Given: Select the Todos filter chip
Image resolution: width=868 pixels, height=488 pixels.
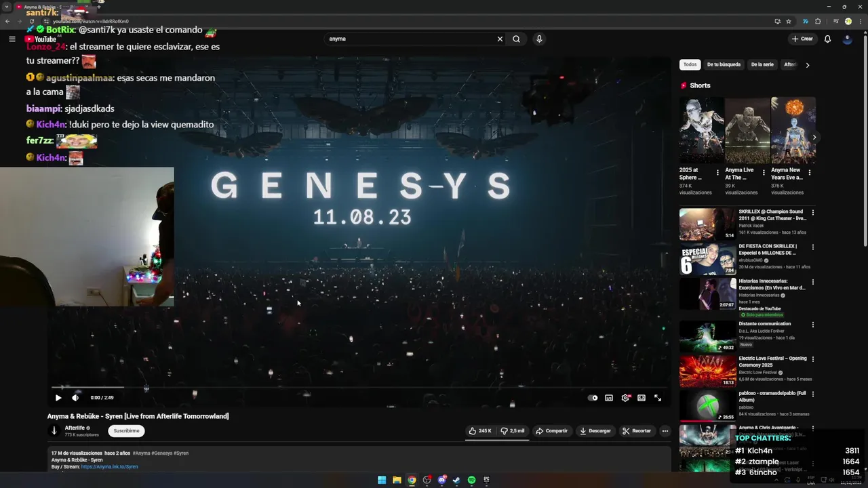Looking at the screenshot, I should (x=690, y=64).
